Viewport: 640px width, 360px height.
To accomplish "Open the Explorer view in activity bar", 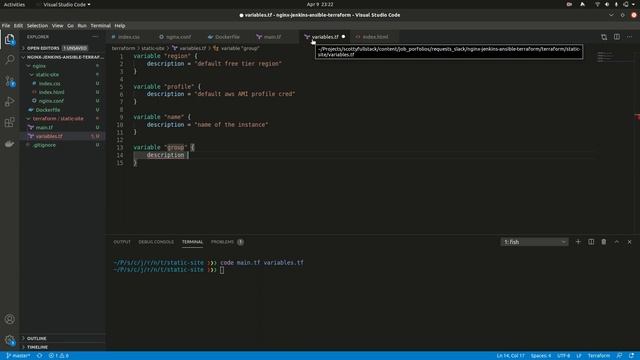I will pos(10,40).
